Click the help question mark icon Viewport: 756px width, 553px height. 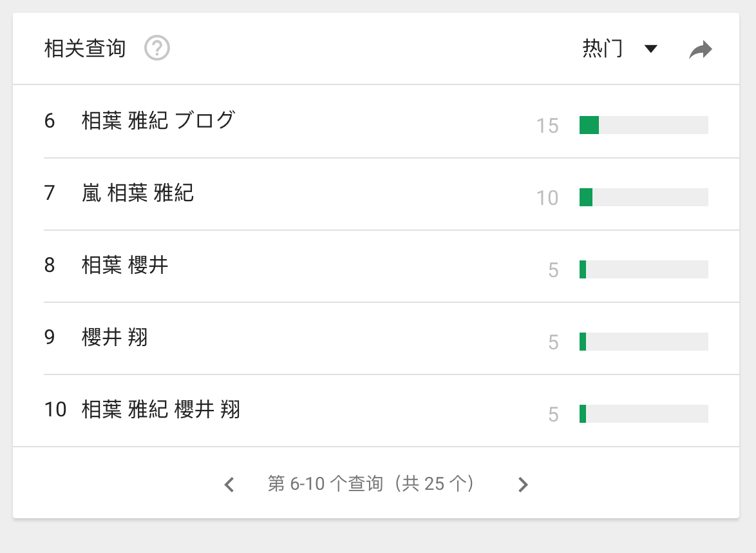157,48
